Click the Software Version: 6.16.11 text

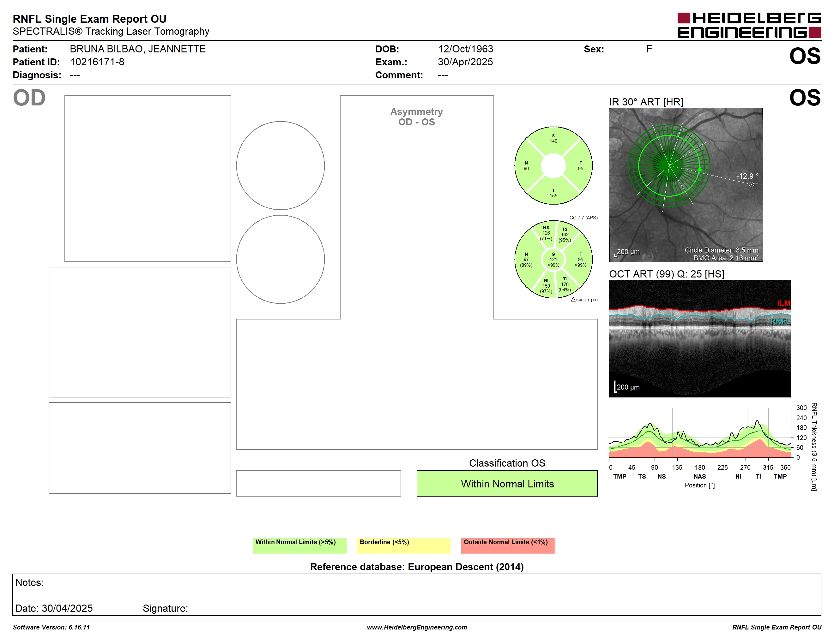pyautogui.click(x=51, y=627)
